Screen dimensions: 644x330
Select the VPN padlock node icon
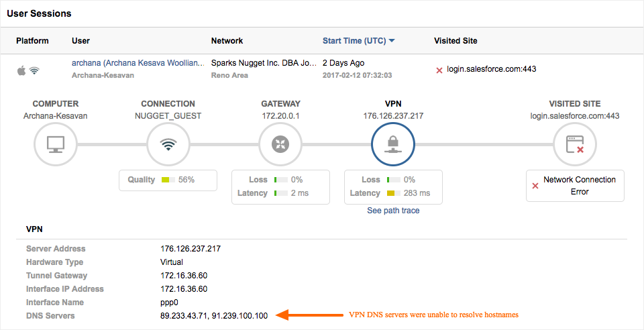[x=393, y=144]
